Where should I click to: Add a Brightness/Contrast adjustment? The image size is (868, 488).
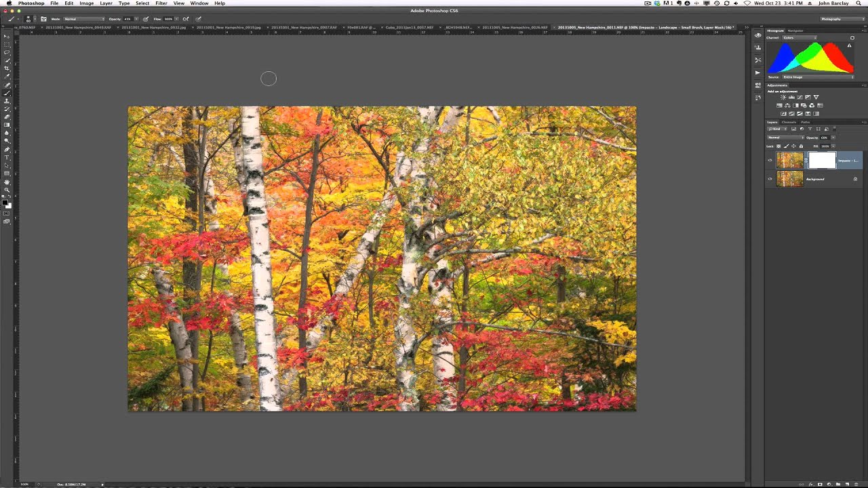pyautogui.click(x=783, y=97)
